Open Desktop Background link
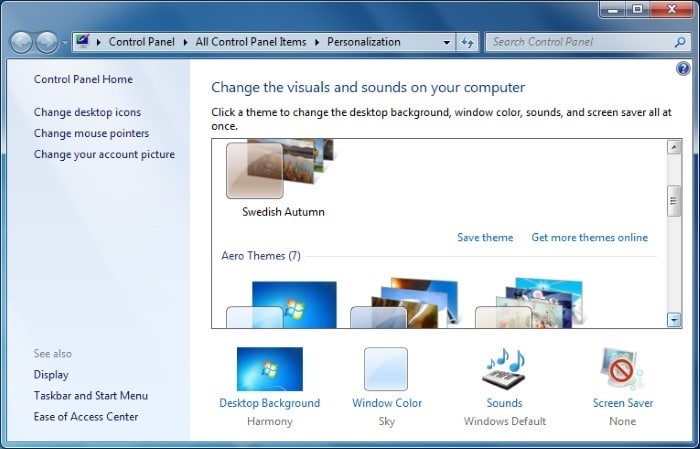The height and width of the screenshot is (449, 700). click(x=270, y=403)
